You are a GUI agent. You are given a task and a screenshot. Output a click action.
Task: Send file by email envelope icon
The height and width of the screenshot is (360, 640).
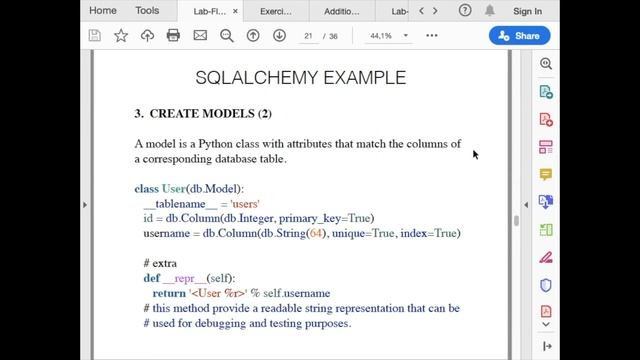coord(200,36)
